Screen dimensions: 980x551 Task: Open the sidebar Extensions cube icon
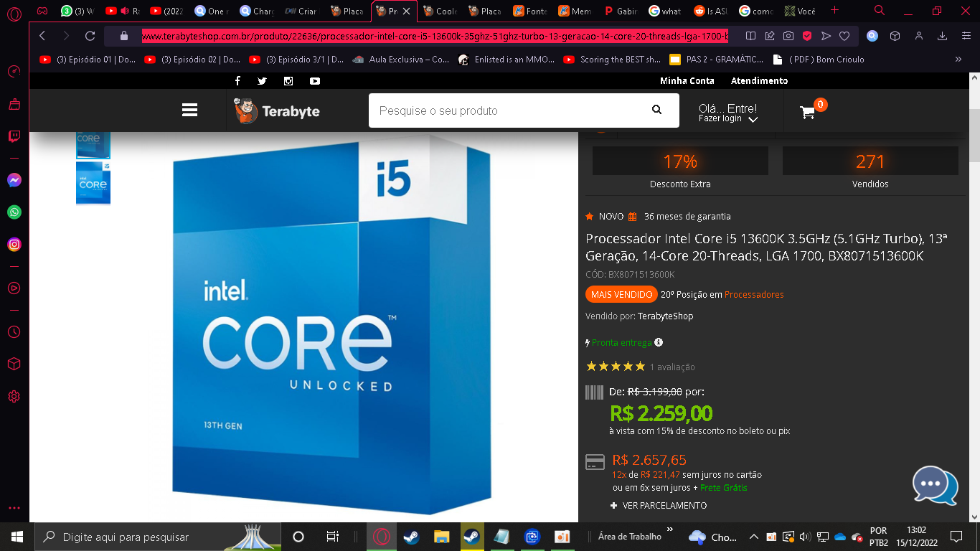click(x=14, y=364)
